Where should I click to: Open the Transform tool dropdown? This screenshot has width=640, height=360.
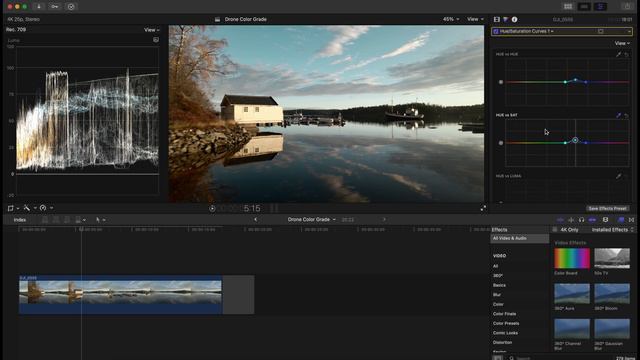[13, 208]
